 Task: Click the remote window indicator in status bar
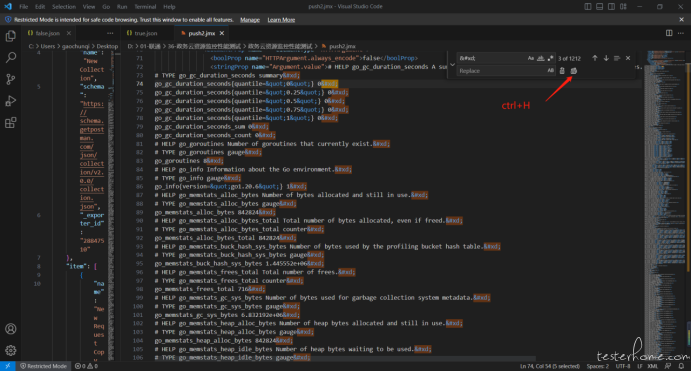tap(8, 366)
